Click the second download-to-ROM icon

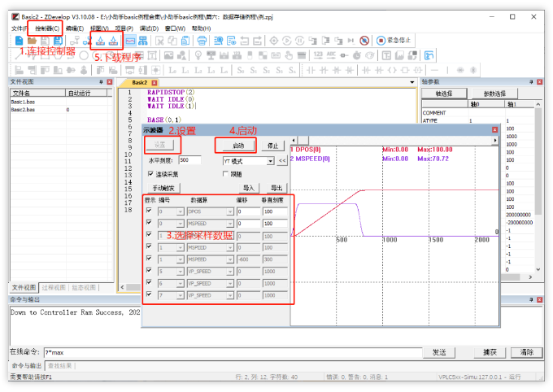[113, 41]
